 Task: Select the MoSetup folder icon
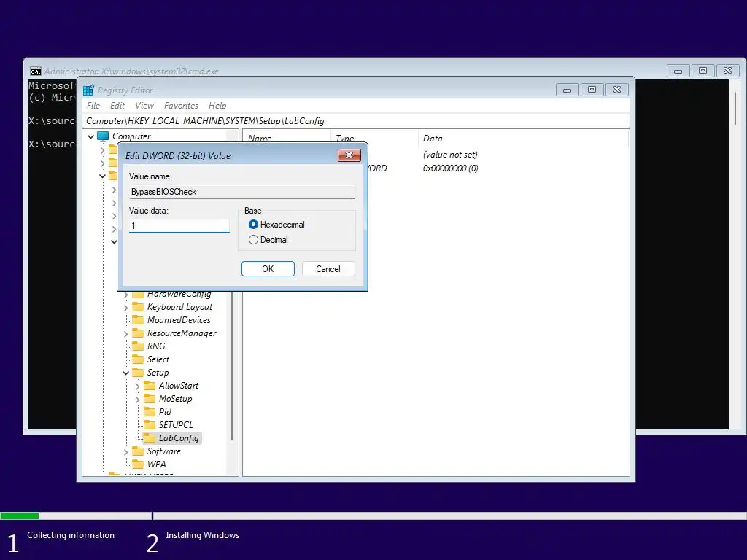coord(150,399)
